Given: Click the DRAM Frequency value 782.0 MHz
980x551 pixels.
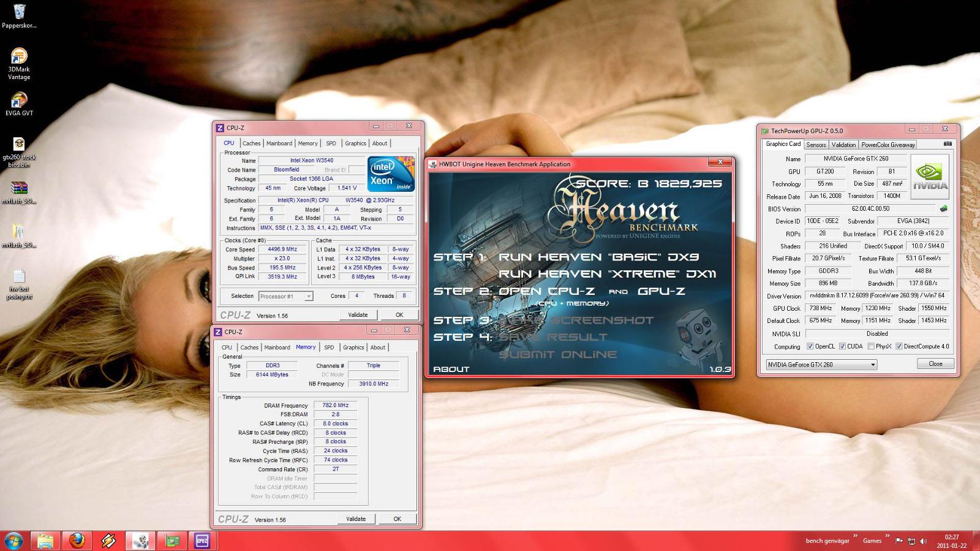Looking at the screenshot, I should (x=336, y=405).
